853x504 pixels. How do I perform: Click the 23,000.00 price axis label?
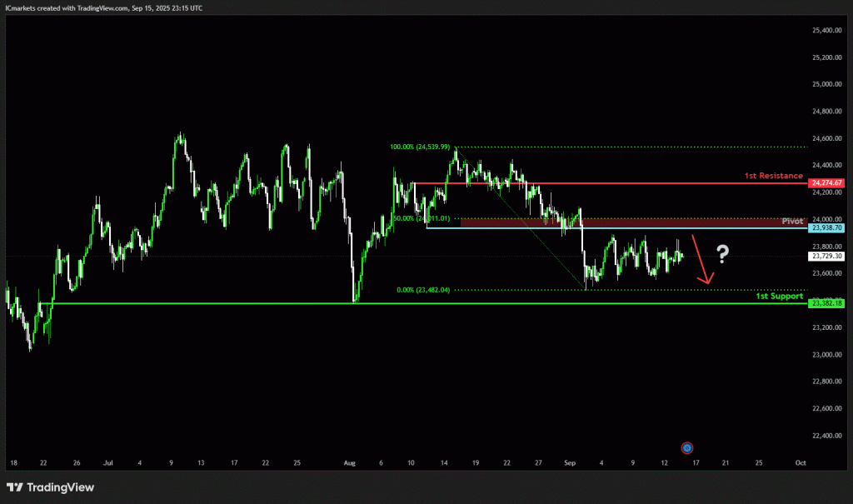[x=827, y=354]
